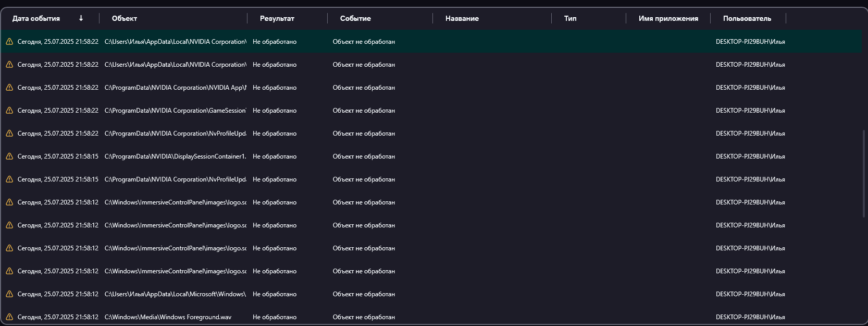Toggle sort direction arrow in Дата события column
Screen dimensions: 868x326
[81, 18]
